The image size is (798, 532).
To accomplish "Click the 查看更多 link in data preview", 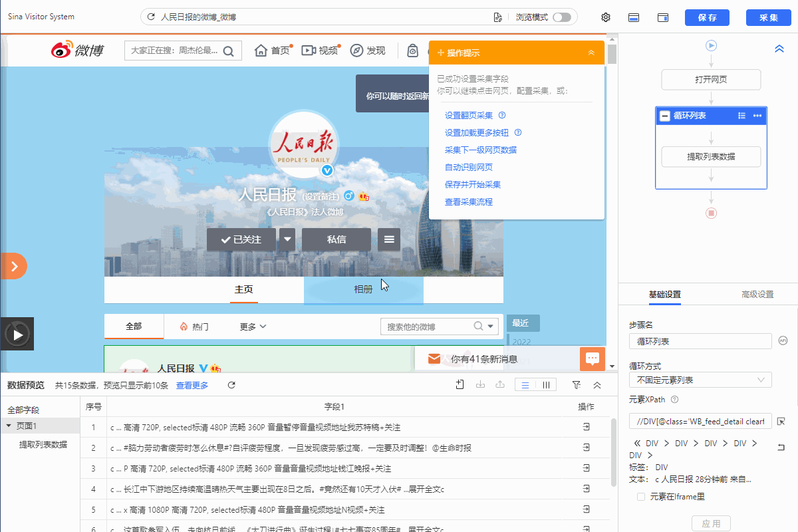I will pos(192,385).
